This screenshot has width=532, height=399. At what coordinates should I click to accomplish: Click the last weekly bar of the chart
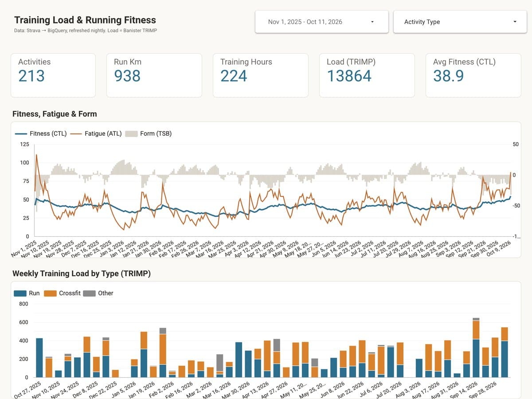[x=505, y=352]
